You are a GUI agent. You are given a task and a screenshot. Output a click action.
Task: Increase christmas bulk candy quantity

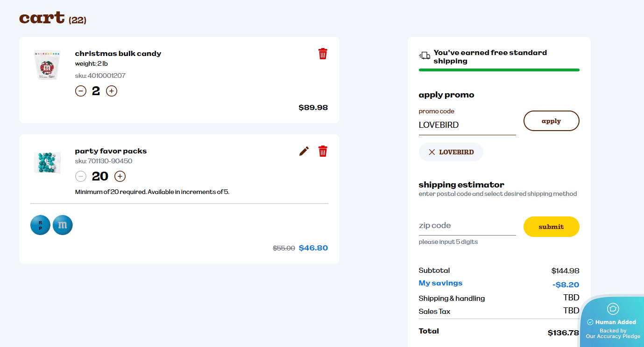(x=112, y=91)
